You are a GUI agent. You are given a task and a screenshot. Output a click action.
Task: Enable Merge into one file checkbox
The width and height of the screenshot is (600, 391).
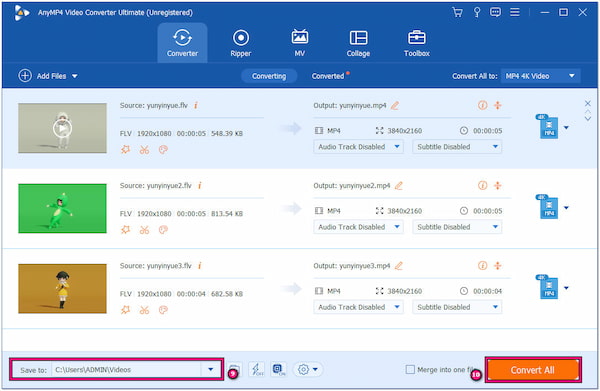410,370
